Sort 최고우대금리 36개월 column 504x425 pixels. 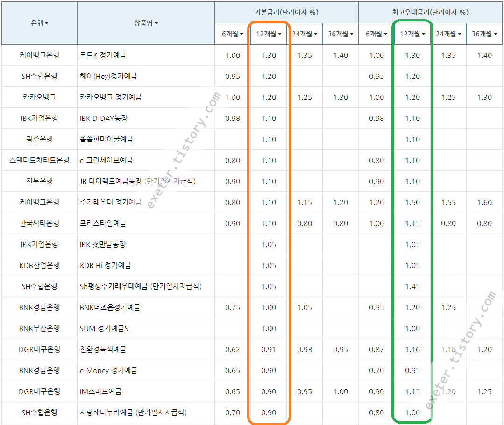click(484, 34)
